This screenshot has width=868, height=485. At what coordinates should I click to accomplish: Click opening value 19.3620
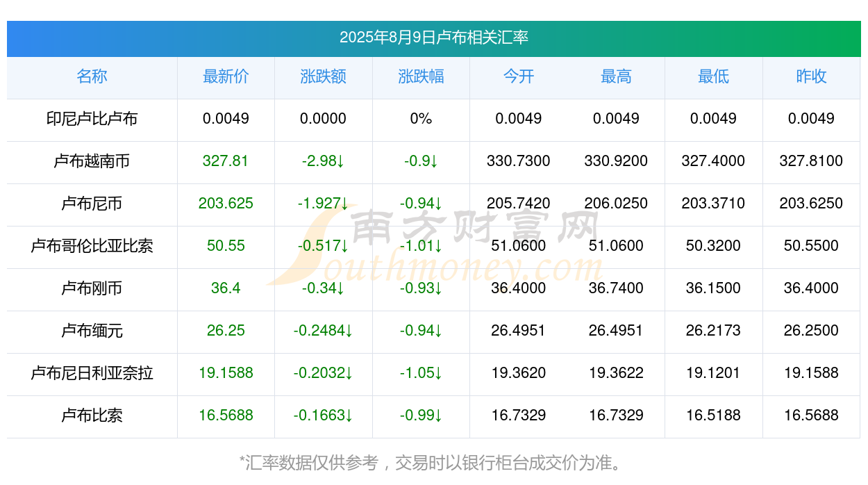[519, 373]
